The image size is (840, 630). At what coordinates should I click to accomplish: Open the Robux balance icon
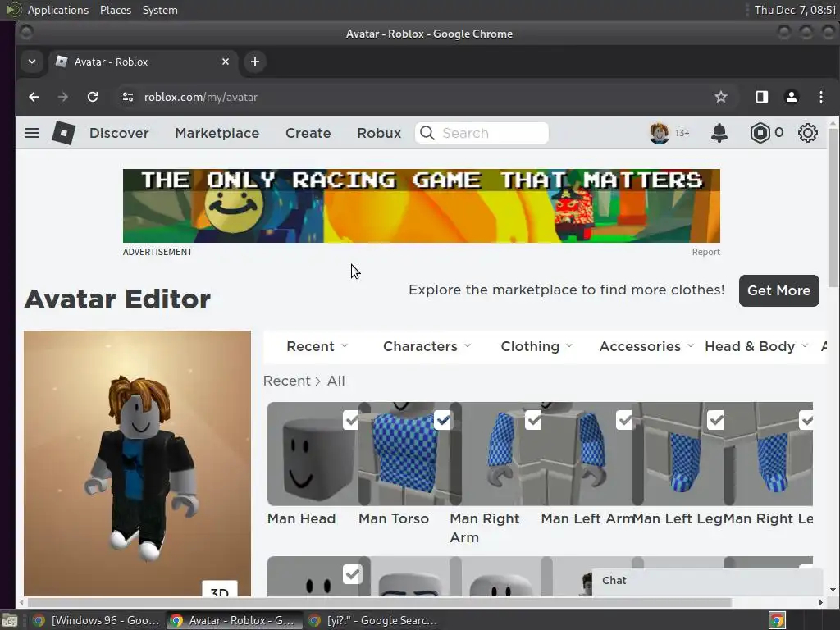[x=760, y=133]
